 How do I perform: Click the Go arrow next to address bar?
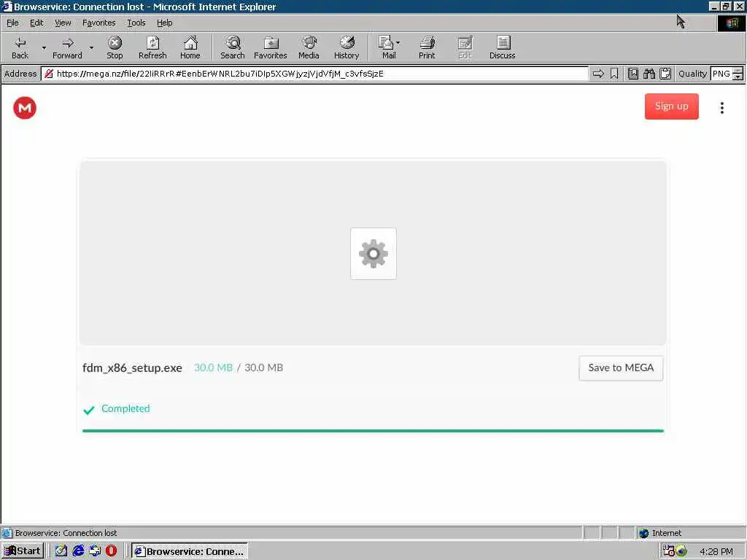(598, 74)
